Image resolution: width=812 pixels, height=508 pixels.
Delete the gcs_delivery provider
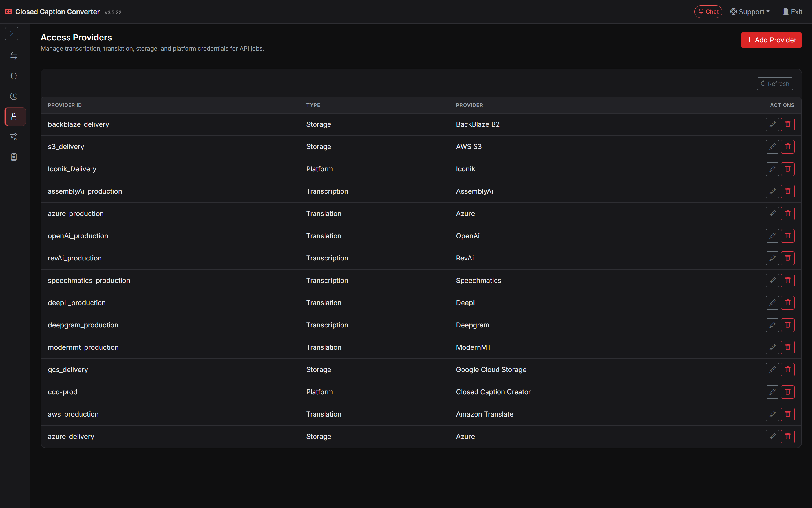point(787,370)
